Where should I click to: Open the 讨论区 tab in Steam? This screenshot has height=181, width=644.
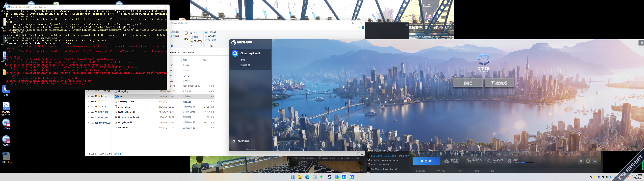click(460, 171)
